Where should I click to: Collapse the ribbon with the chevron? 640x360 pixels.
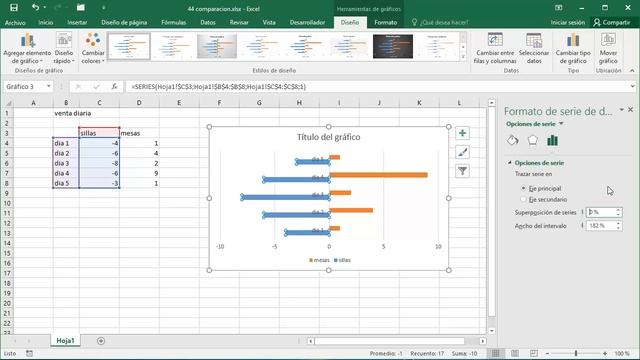pyautogui.click(x=632, y=71)
